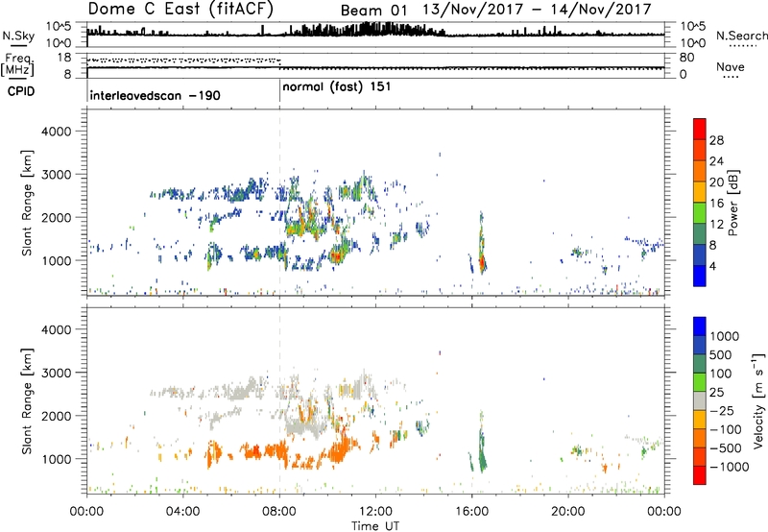The image size is (768, 532).
Task: Click the 'normal (fast) 151' CPID text
Action: pos(337,87)
